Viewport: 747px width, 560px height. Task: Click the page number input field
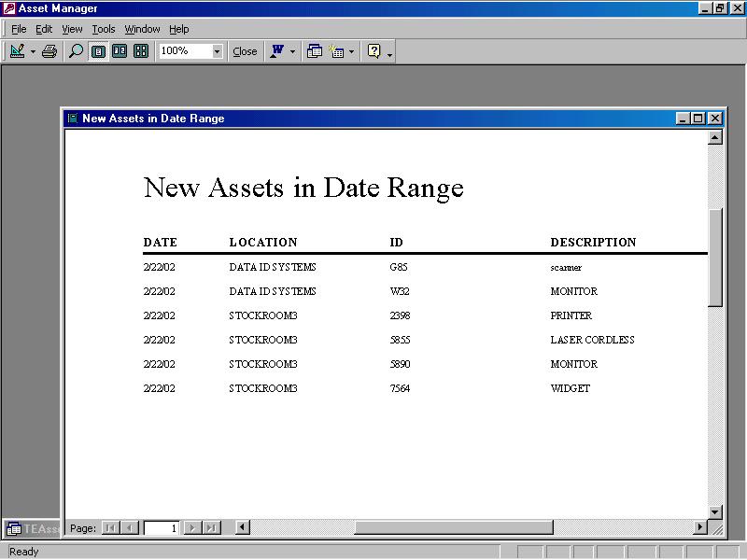pos(162,528)
